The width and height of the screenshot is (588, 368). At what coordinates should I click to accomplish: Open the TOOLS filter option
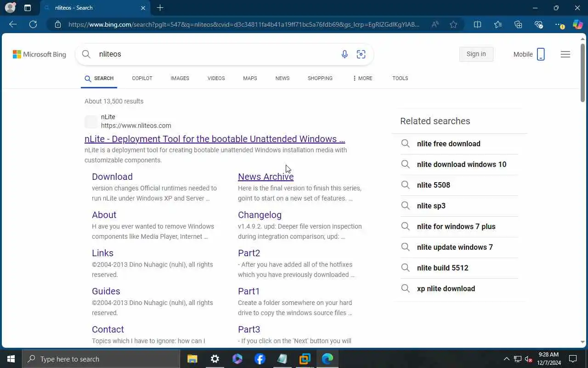coord(400,78)
